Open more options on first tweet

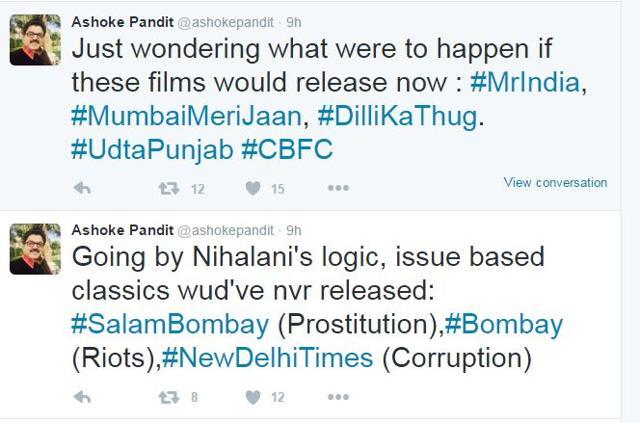338,188
